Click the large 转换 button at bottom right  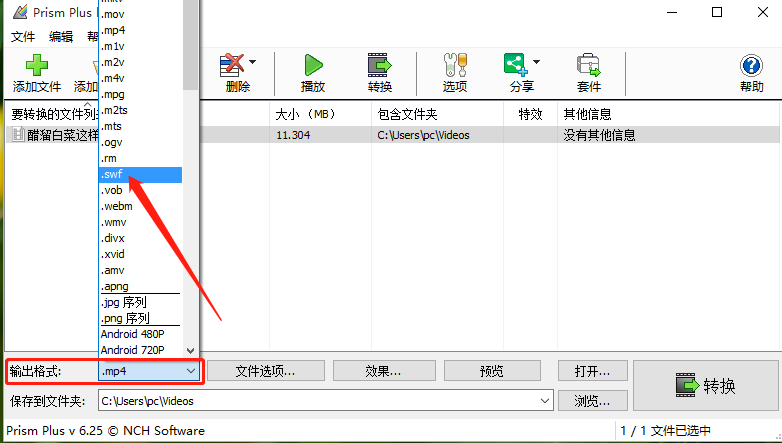point(705,386)
